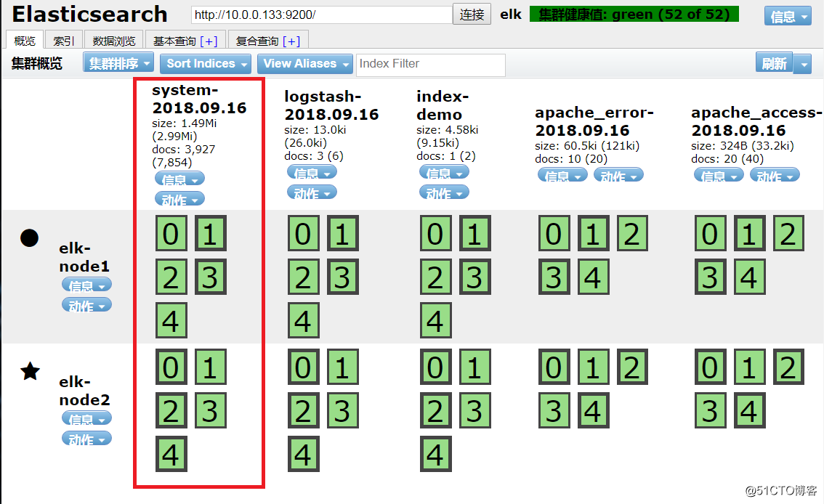This screenshot has height=504, width=824.
Task: Open the 信息 dropdown in the top-right header
Action: (x=787, y=16)
